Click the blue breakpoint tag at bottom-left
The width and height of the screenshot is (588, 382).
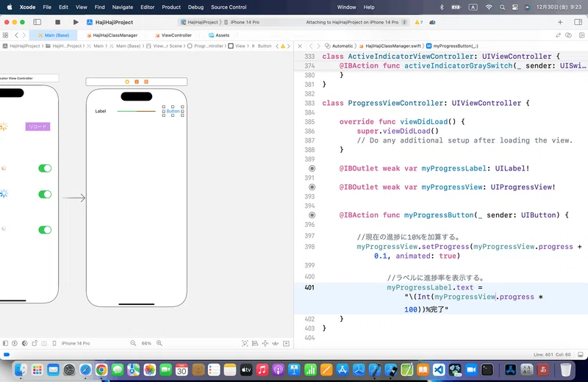click(7, 354)
